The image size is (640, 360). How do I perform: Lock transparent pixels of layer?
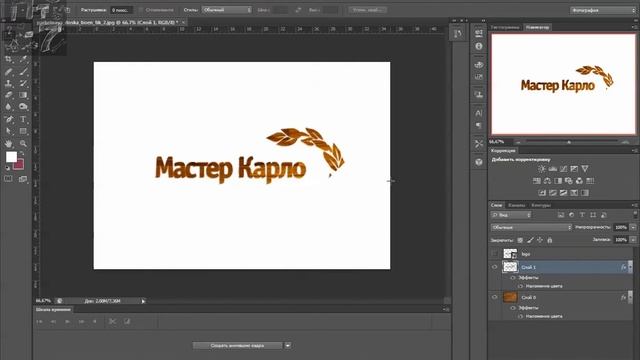tap(520, 240)
